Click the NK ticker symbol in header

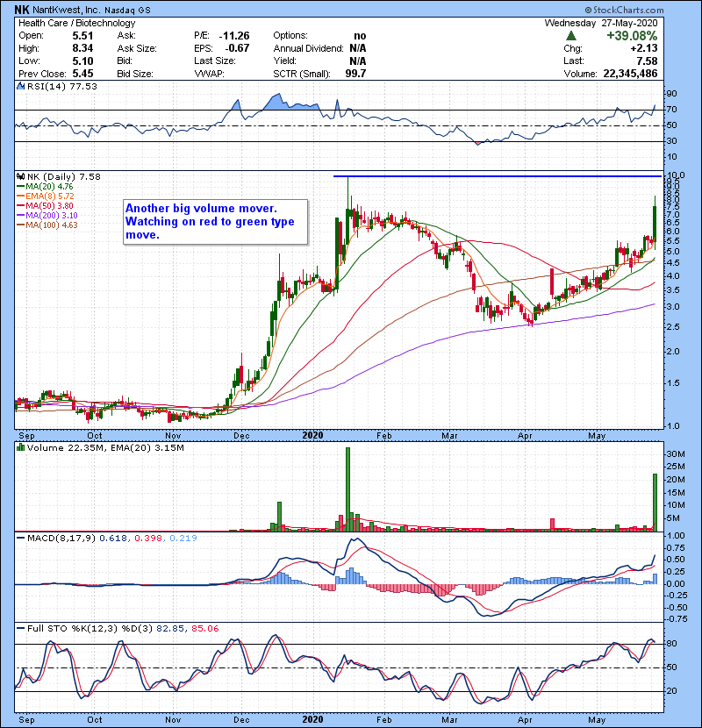[21, 10]
